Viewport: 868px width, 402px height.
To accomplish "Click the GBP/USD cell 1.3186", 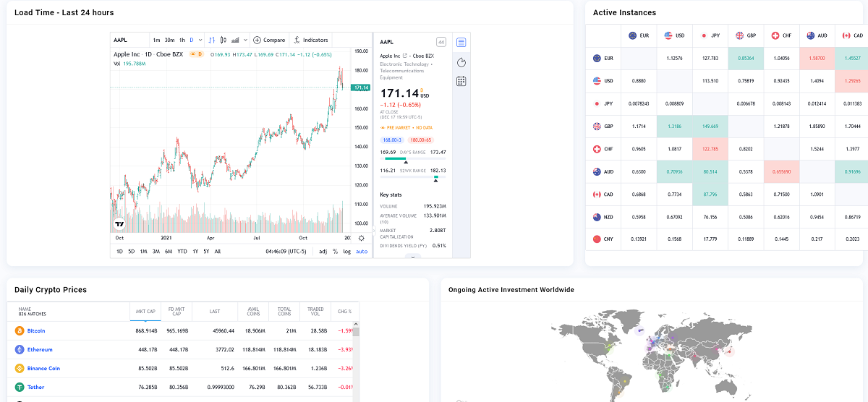I will click(x=674, y=126).
